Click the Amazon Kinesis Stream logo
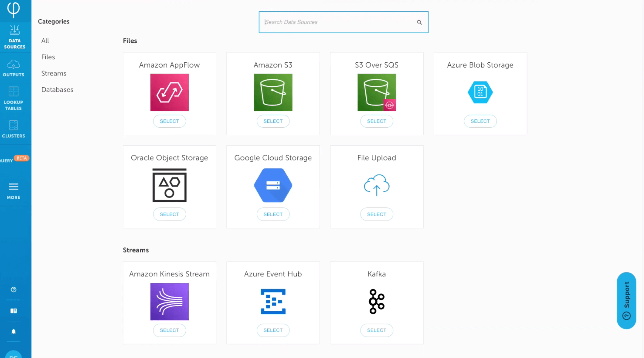Screen dimensions: 644x358 [169, 302]
